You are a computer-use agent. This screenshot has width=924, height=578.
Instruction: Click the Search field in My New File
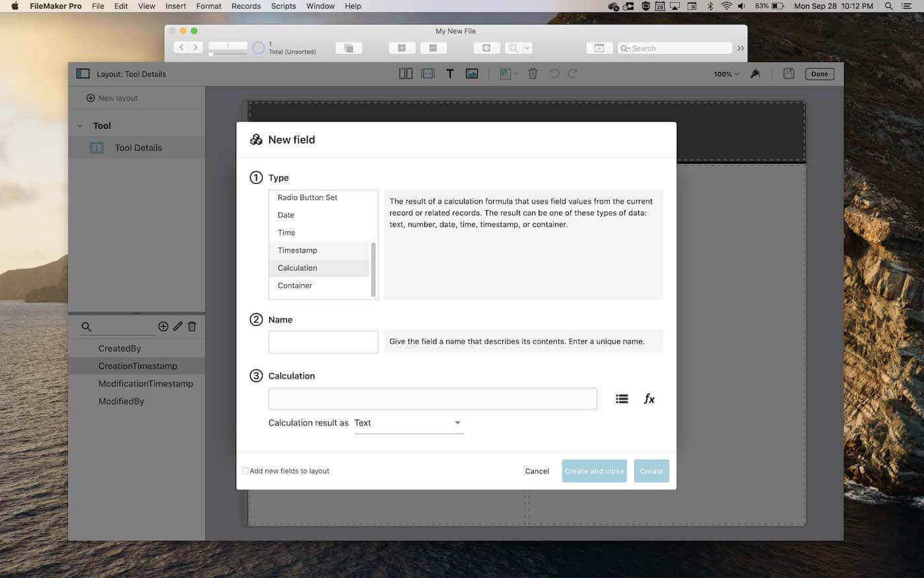pyautogui.click(x=675, y=48)
